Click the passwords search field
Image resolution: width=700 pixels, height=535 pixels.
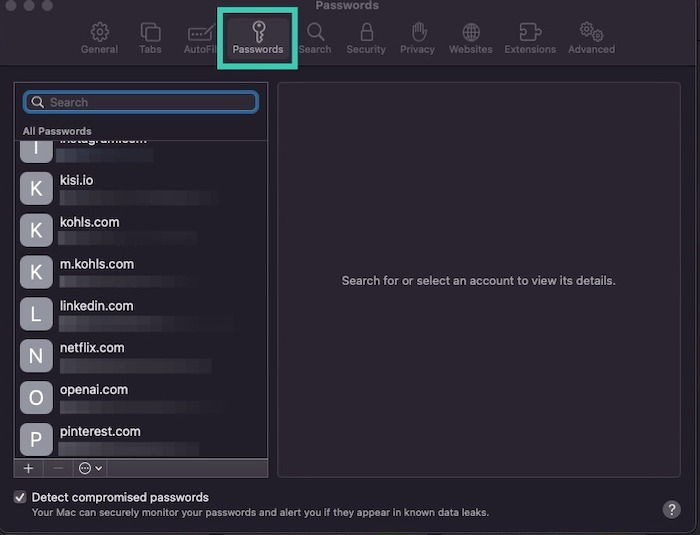click(141, 102)
